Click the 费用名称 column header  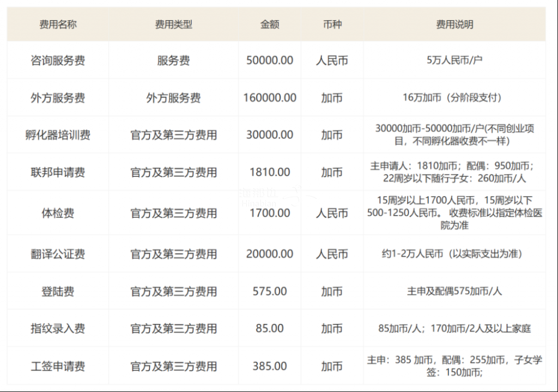tap(58, 24)
